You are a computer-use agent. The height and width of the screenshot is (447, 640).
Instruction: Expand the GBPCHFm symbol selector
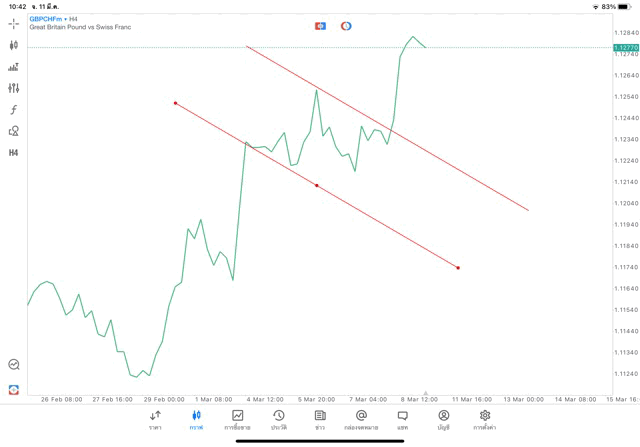[x=46, y=18]
